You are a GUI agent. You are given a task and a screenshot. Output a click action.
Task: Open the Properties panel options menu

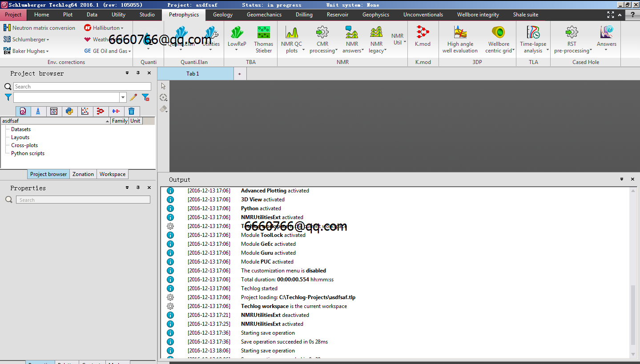pos(127,188)
